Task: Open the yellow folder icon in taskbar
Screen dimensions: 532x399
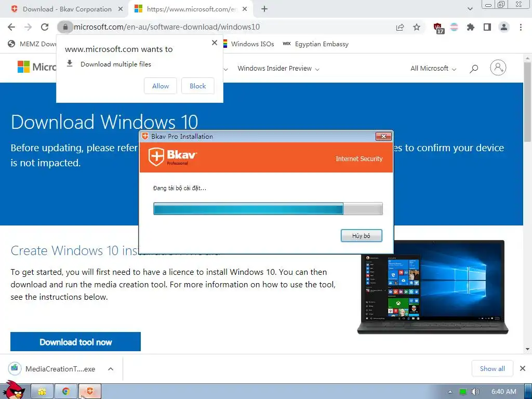Action: 42,392
